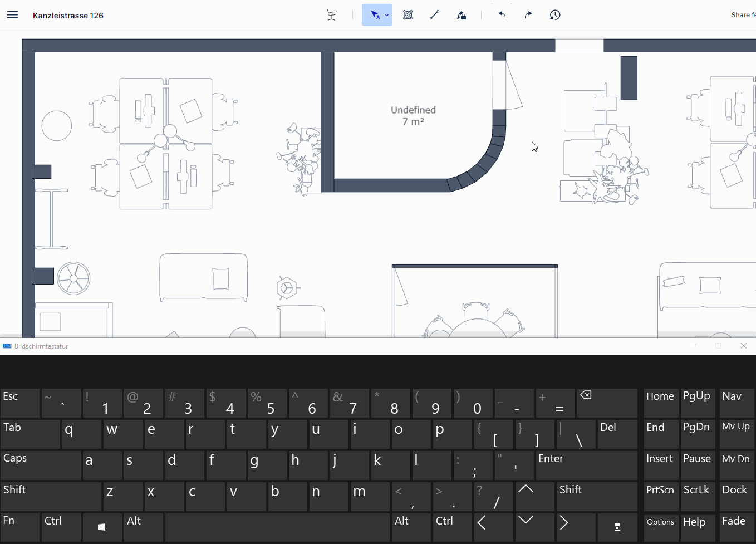Toggle the ScrLk key

click(698, 497)
